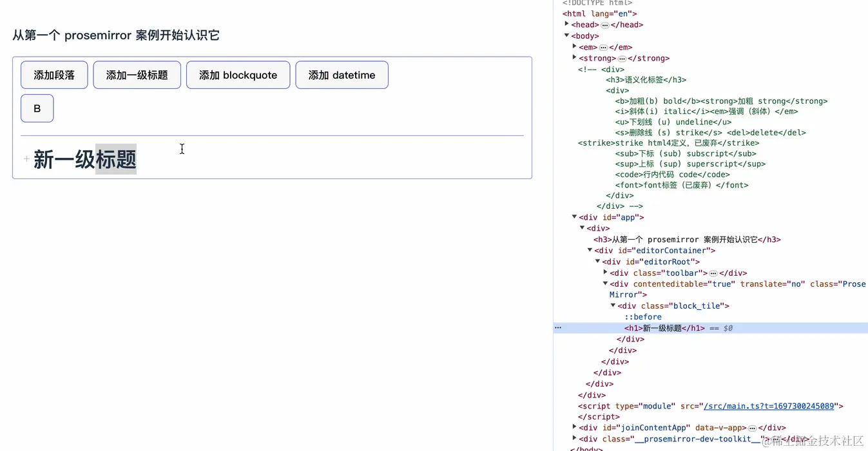Click the comment line with 上标 (sup) superscript
This screenshot has width=868, height=451.
coord(690,164)
